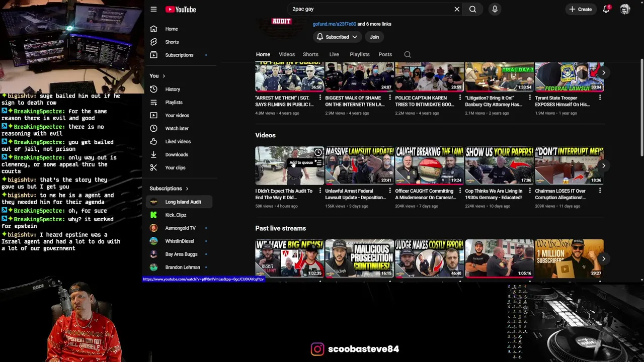Open the YouTube hamburger guide menu
Viewport: 644px width, 362px height.
tap(153, 9)
